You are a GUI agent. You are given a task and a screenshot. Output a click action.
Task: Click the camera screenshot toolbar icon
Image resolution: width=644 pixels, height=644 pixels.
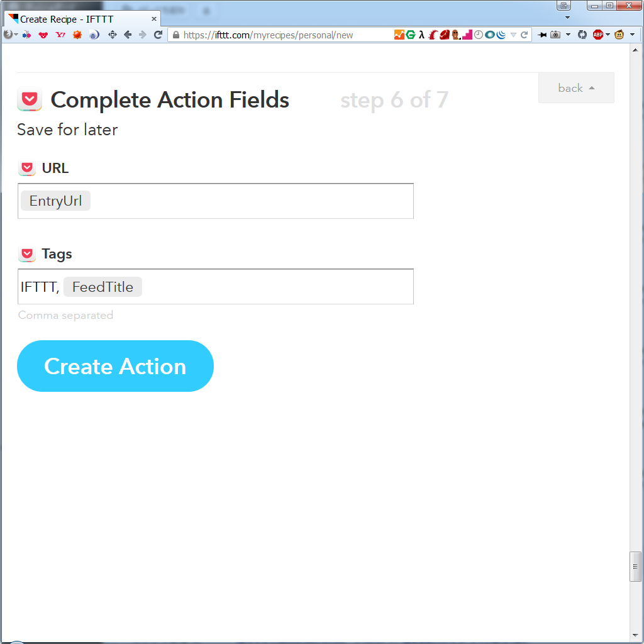555,35
